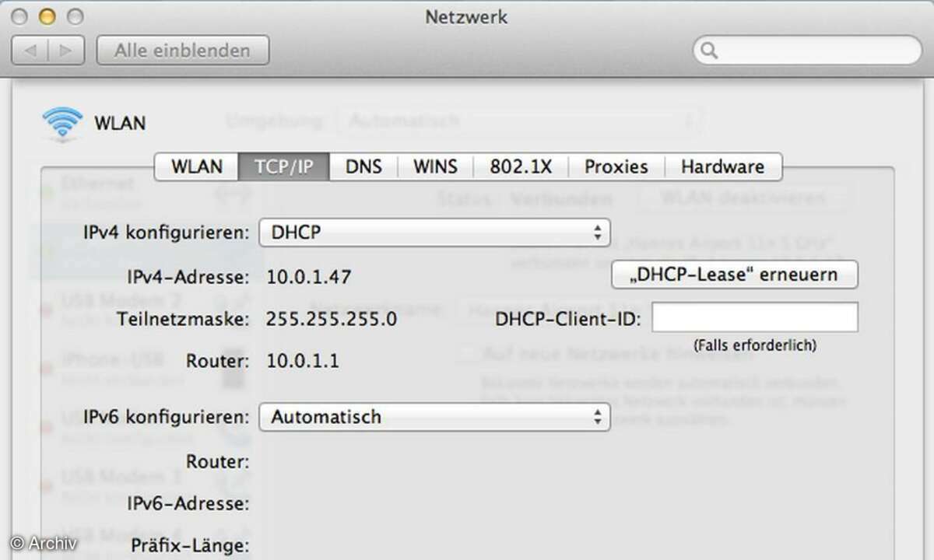Click the DHCP-Client-ID input field
The image size is (934, 560).
(755, 317)
